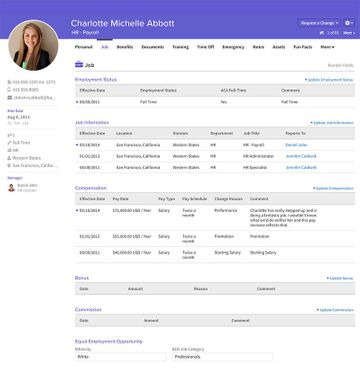Screen dimensions: 360x369
Task: Click the employee list icon beside counter
Action: coord(322,33)
